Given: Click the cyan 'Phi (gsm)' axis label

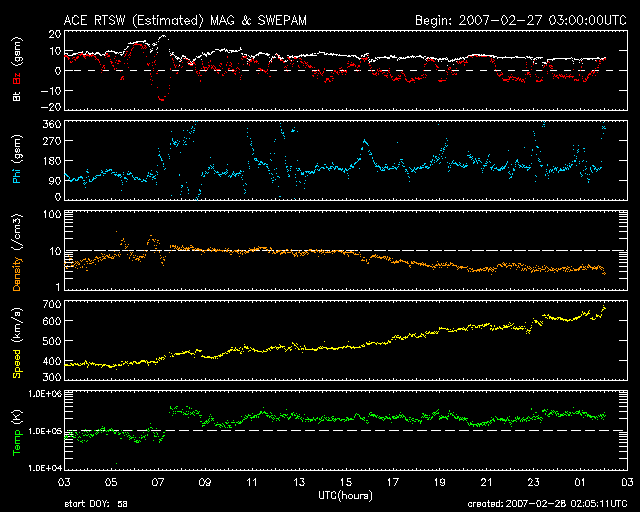Looking at the screenshot, I should point(17,159).
